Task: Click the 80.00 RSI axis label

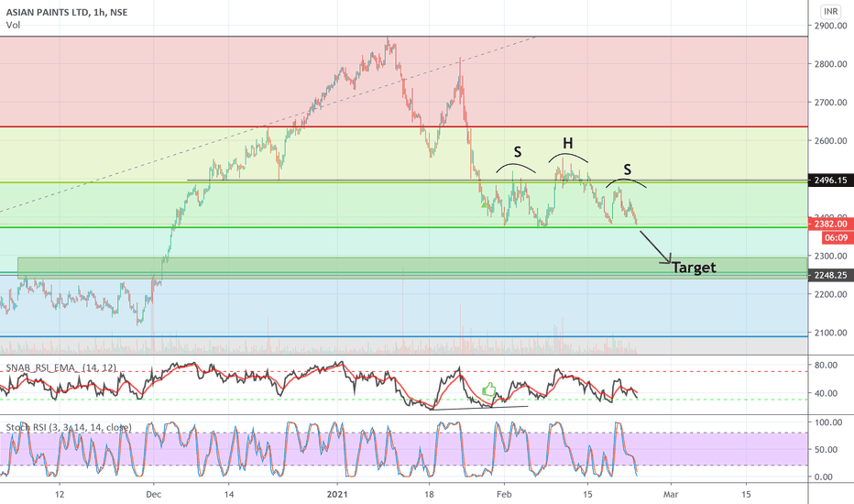Action: point(826,365)
